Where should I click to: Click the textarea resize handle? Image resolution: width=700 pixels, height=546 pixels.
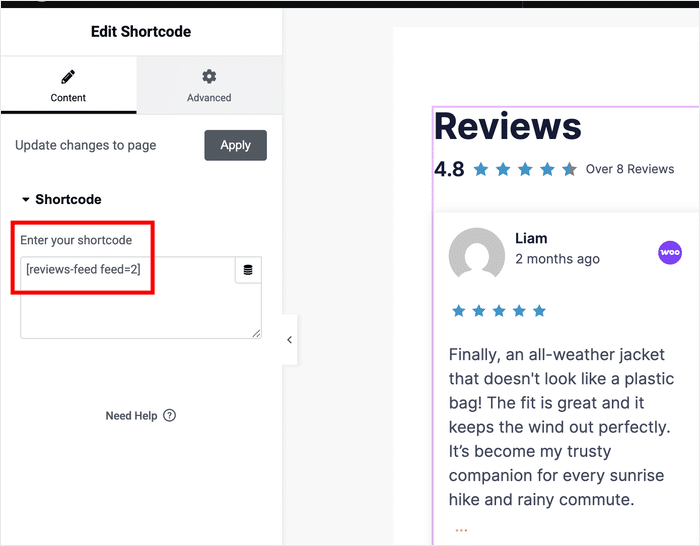click(256, 333)
